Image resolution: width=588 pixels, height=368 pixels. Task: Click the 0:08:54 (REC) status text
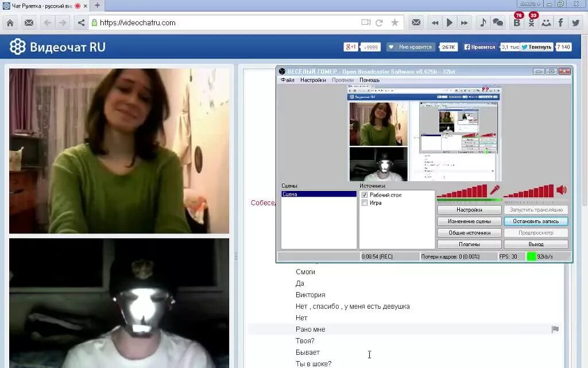click(x=377, y=257)
